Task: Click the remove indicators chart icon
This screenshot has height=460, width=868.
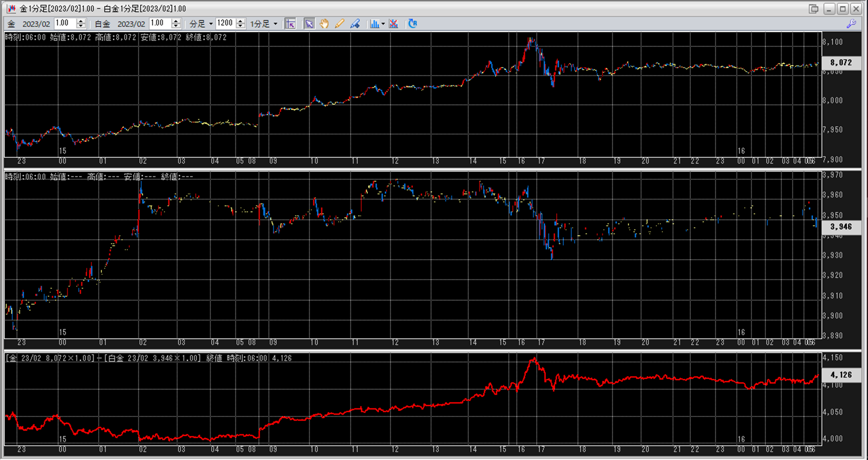Action: tap(394, 24)
